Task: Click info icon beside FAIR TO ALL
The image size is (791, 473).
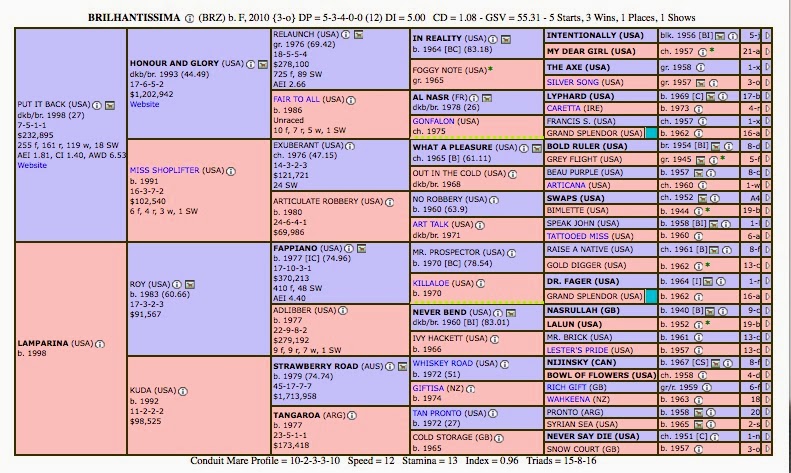Action: 351,100
